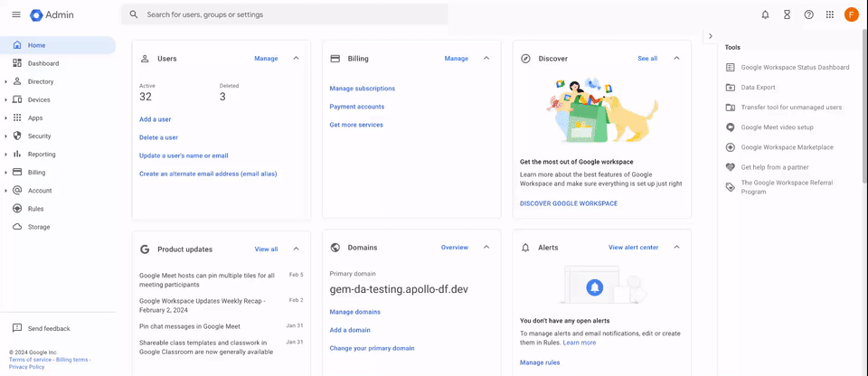868x376 pixels.
Task: Click Discover Google Workspace button
Action: 569,203
